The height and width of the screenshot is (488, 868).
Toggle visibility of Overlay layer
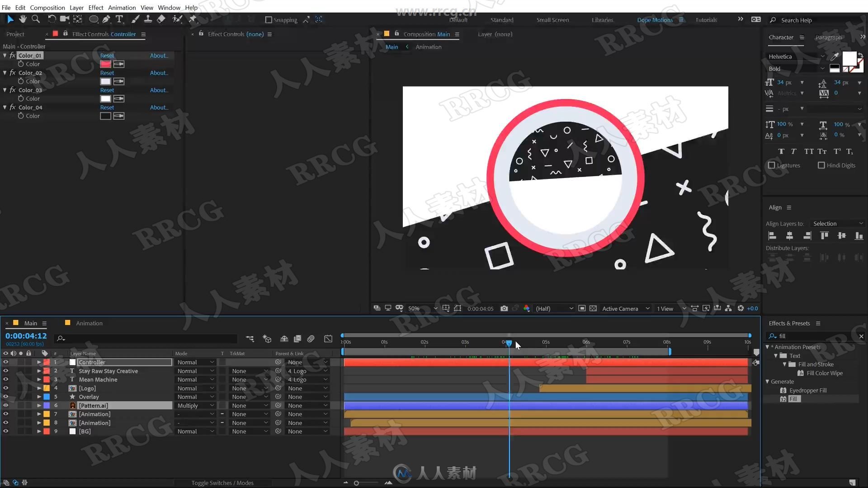click(6, 396)
